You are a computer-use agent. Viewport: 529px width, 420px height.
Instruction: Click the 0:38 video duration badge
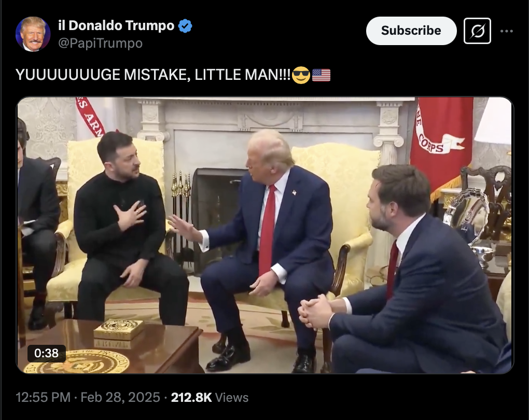point(47,353)
